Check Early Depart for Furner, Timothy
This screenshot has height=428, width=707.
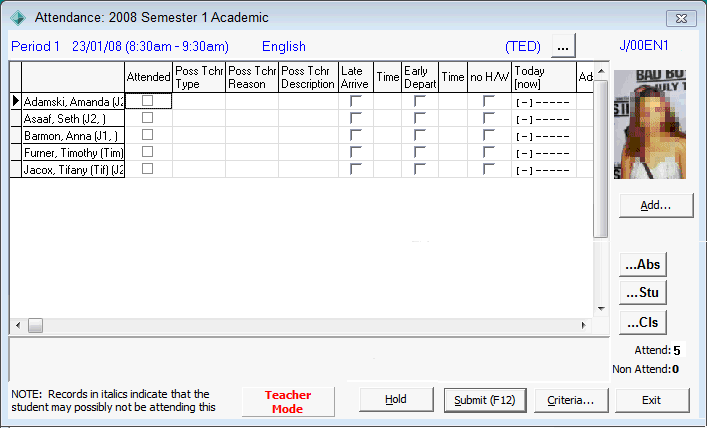click(420, 152)
